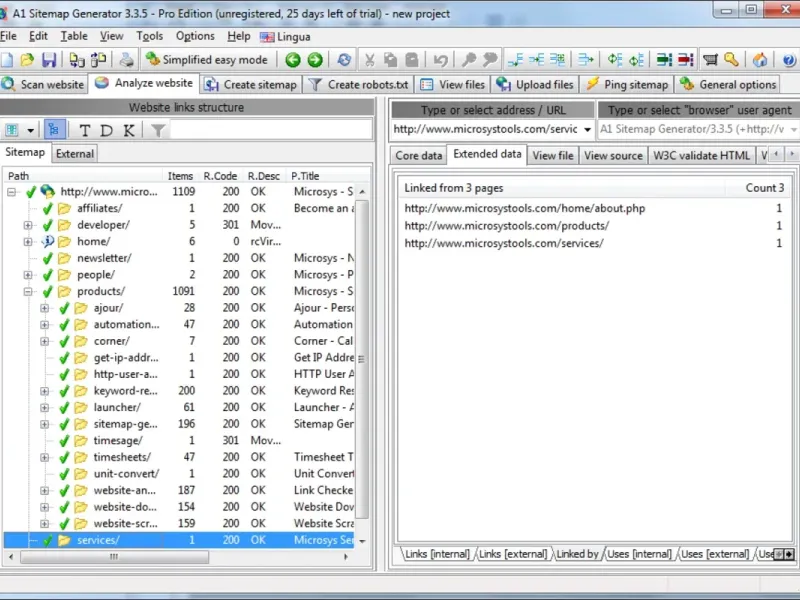Image resolution: width=800 pixels, height=600 pixels.
Task: Toggle the K column display button
Action: [x=129, y=130]
